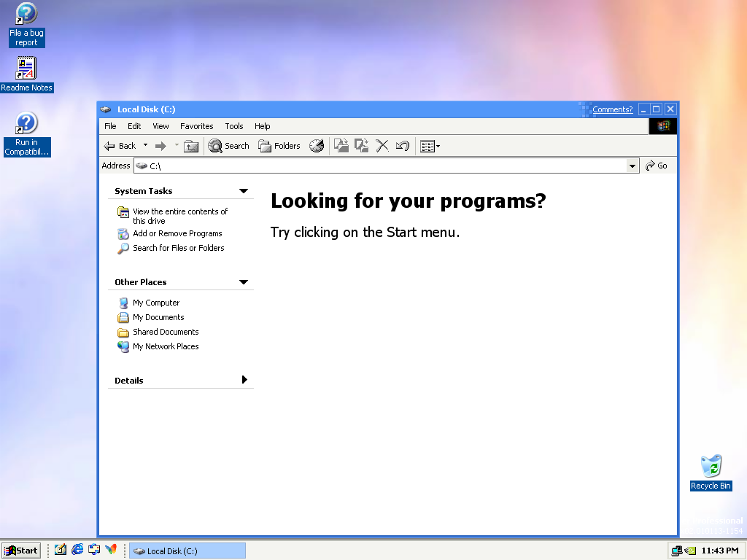747x560 pixels.
Task: Launch MSN butterfly from Quick Launch
Action: pyautogui.click(x=111, y=550)
